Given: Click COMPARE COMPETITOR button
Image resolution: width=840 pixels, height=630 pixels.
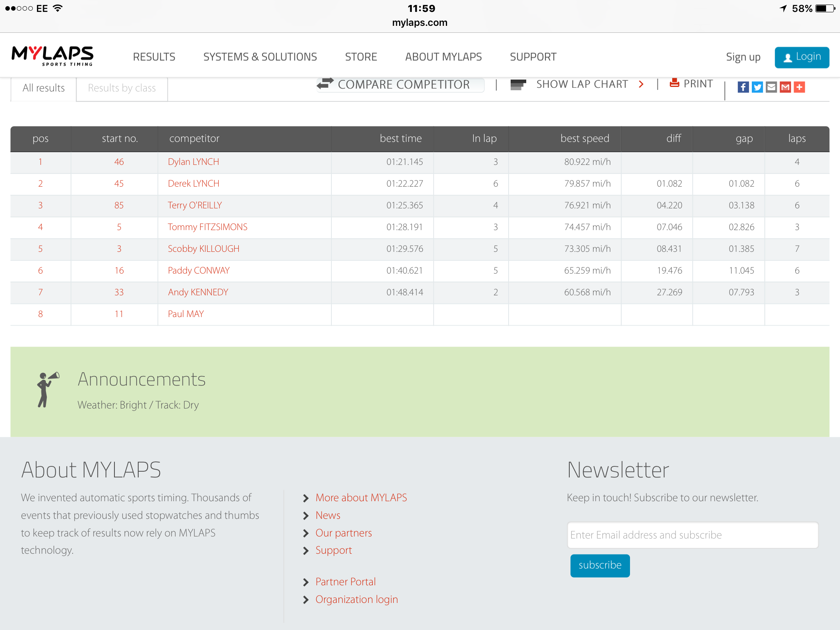Looking at the screenshot, I should click(x=400, y=84).
